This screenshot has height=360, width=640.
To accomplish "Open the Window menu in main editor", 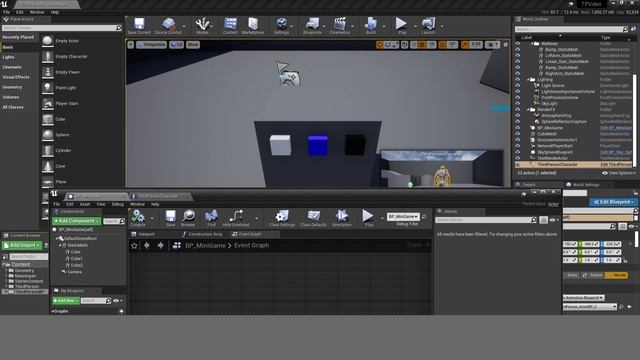I will click(37, 12).
